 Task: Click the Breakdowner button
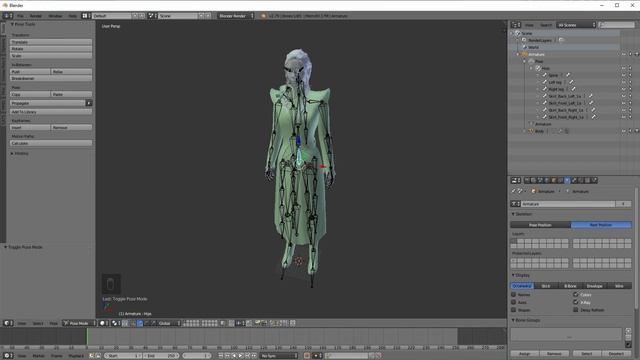[x=51, y=78]
